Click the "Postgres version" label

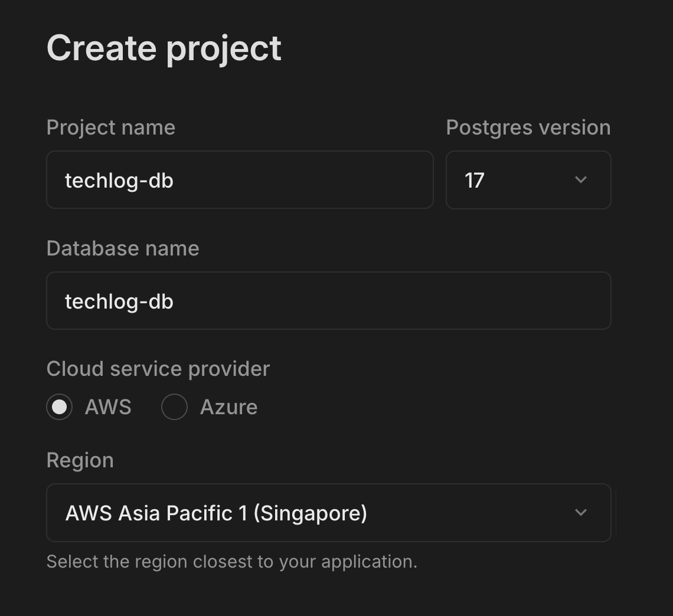528,127
